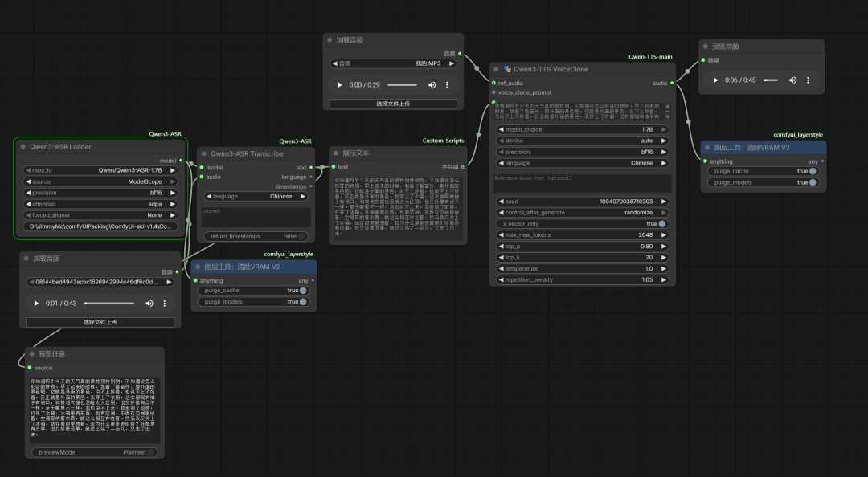This screenshot has width=868, height=477.
Task: Open model_choice 1.7B dropdown
Action: pyautogui.click(x=583, y=129)
